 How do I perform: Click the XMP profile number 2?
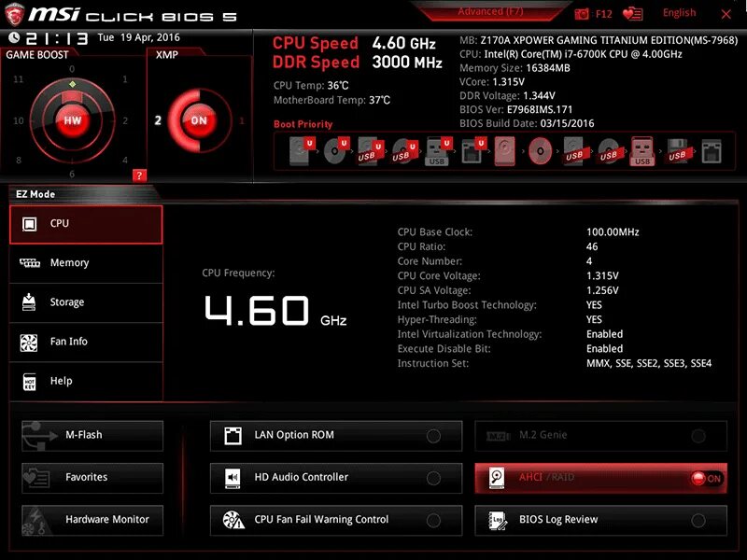click(158, 120)
